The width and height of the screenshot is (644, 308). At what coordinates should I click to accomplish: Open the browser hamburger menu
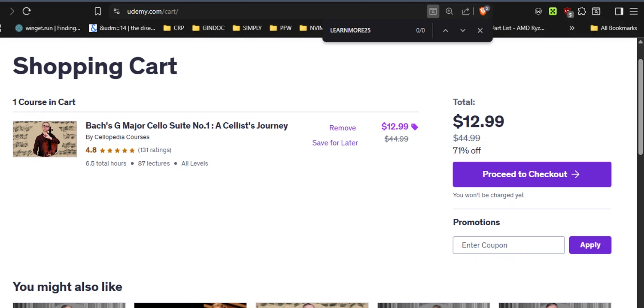(634, 12)
